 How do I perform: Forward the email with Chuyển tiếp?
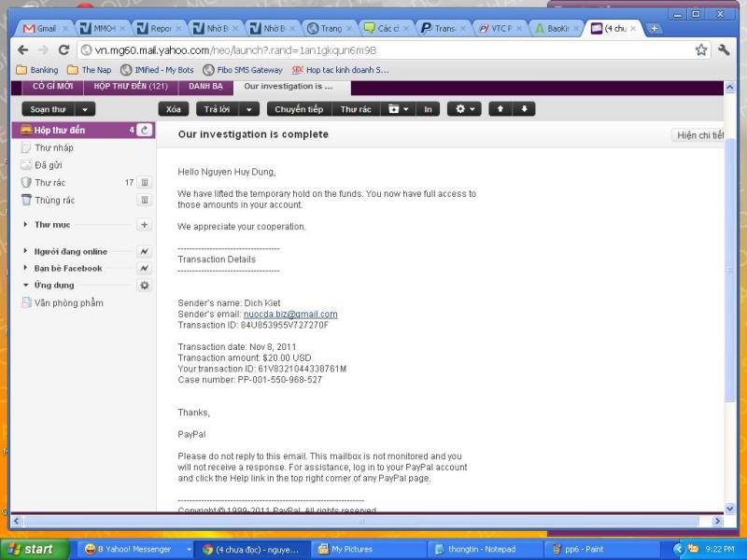tap(299, 109)
